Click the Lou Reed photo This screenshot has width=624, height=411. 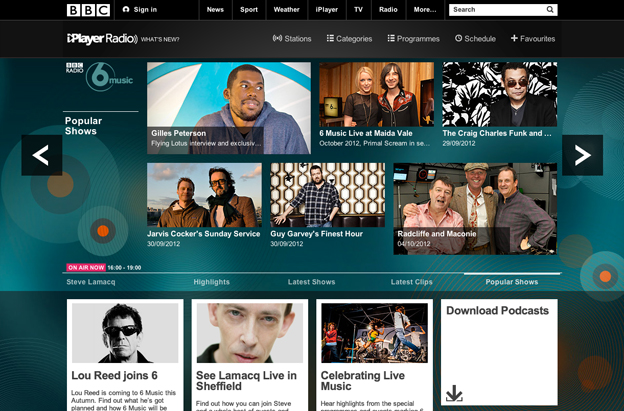coord(125,333)
